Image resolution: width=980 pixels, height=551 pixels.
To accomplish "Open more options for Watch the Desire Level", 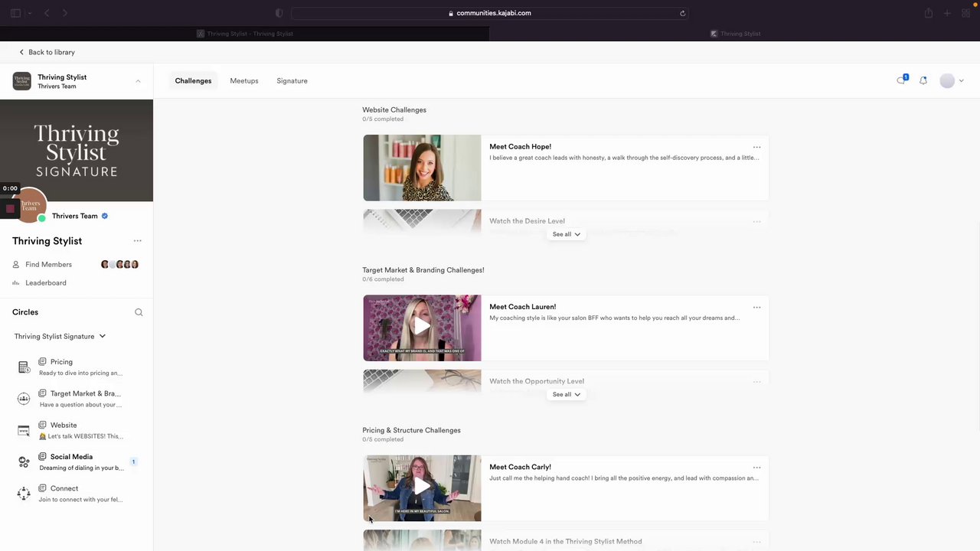I will [756, 221].
